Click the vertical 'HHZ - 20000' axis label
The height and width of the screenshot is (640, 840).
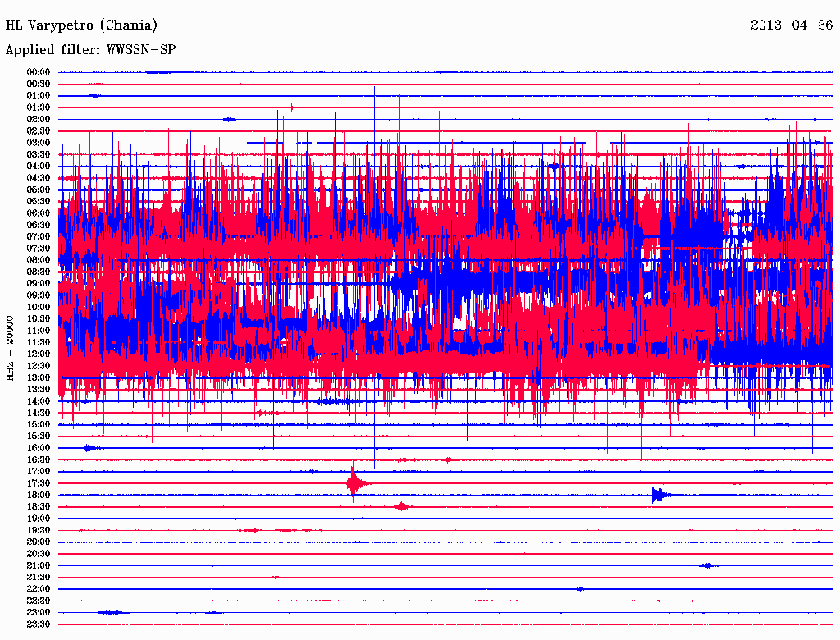click(10, 349)
